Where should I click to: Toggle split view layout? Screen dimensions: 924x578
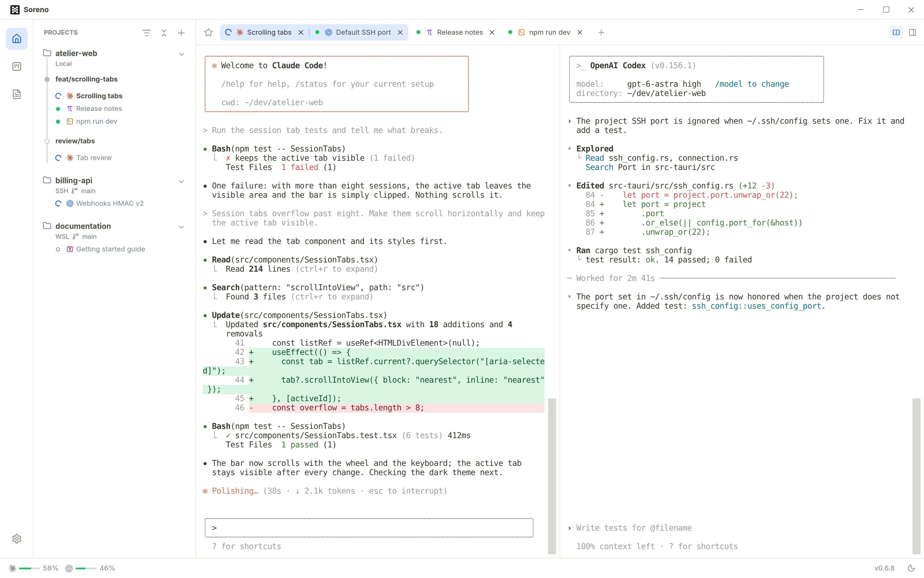point(896,32)
